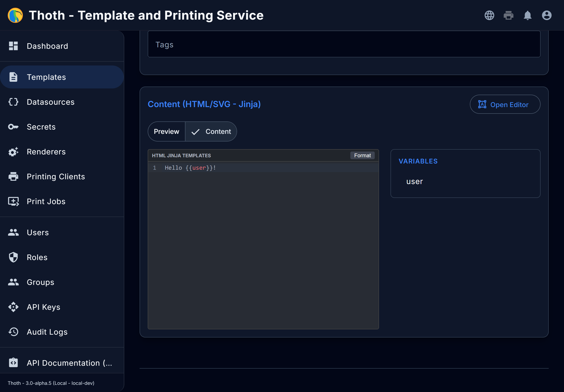This screenshot has height=392, width=564.
Task: Navigate to Groups
Action: coord(62,282)
